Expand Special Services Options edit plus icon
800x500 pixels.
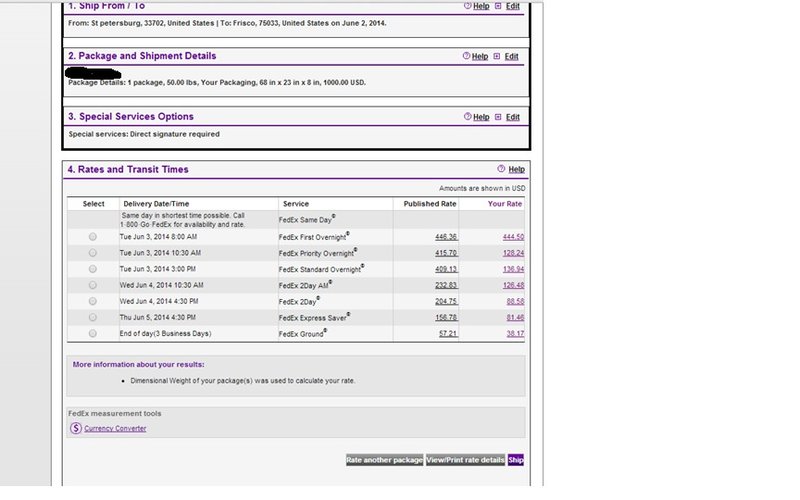pyautogui.click(x=498, y=117)
